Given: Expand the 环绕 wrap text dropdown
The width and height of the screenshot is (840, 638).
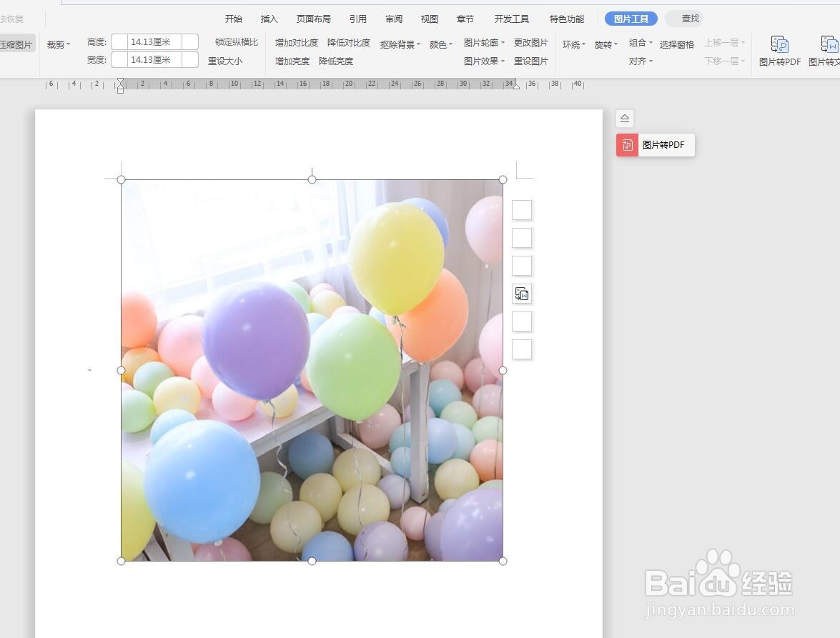Looking at the screenshot, I should click(574, 44).
